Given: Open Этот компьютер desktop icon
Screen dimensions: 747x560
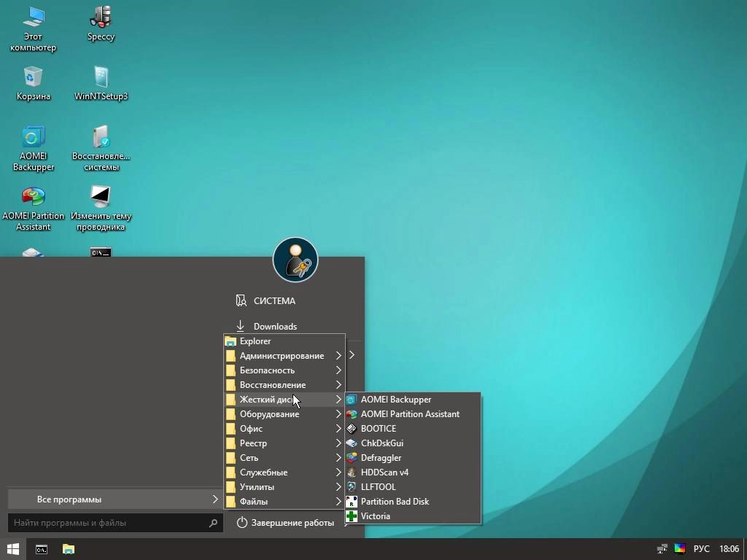Looking at the screenshot, I should (x=33, y=28).
